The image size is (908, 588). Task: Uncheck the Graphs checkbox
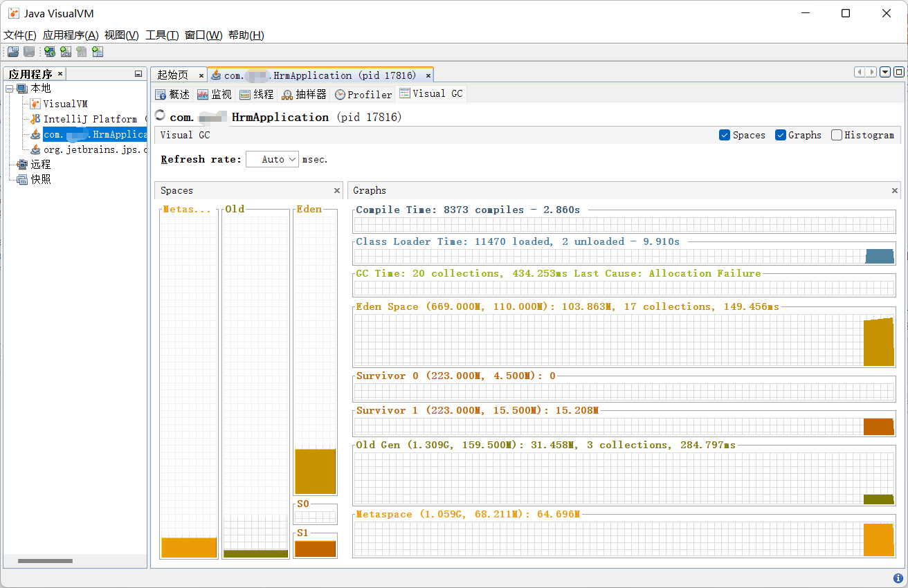click(x=780, y=135)
